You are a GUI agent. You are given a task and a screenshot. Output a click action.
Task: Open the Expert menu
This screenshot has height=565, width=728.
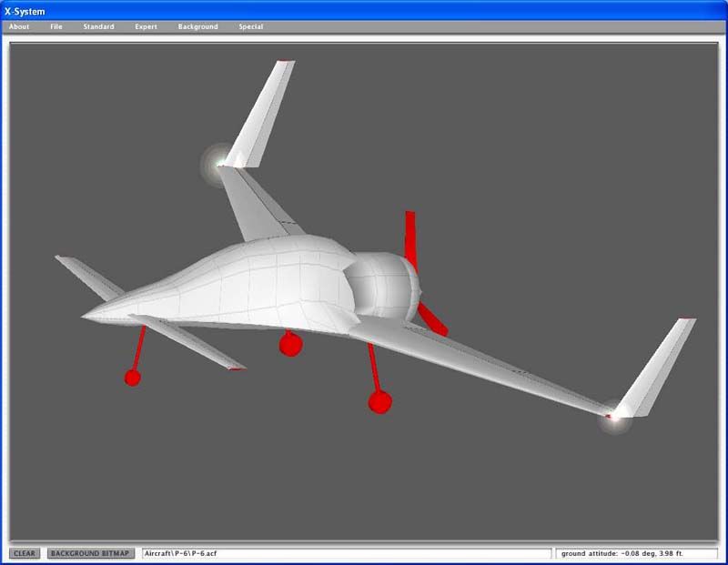(x=146, y=26)
